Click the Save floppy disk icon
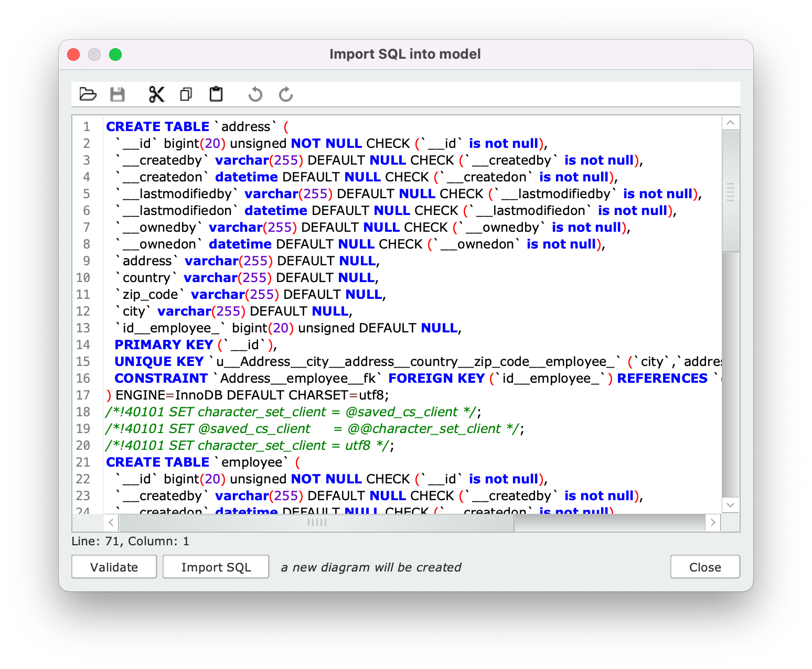Screen dimensions: 812x669 pyautogui.click(x=117, y=94)
